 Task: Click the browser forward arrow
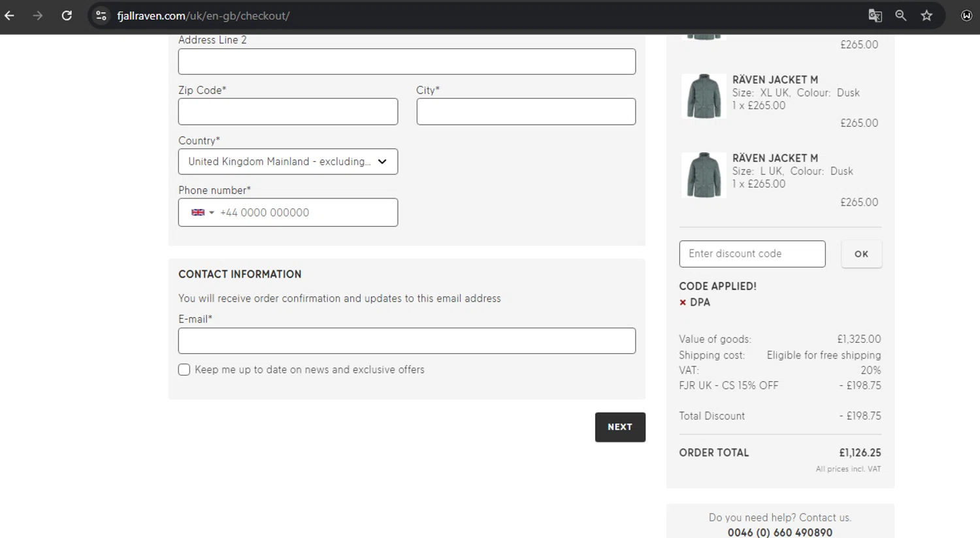(38, 16)
